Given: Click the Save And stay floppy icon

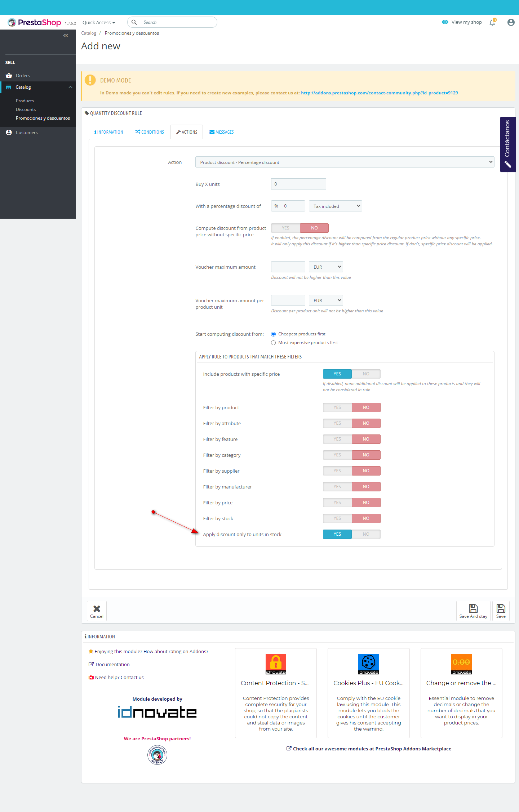Looking at the screenshot, I should (473, 608).
